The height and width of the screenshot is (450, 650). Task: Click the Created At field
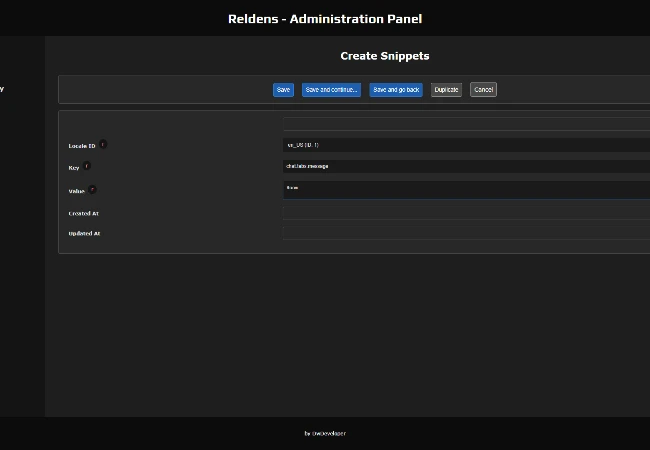click(x=466, y=213)
